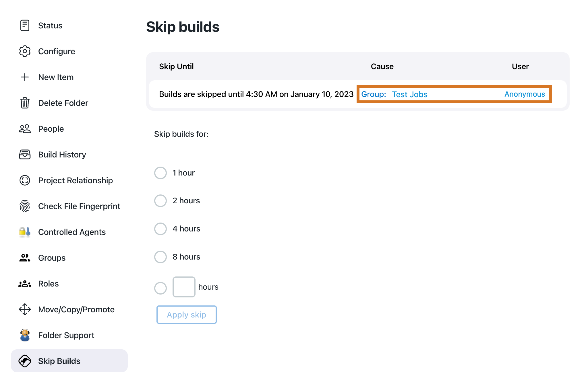Click the Move/Copy/Promote icon

point(25,309)
